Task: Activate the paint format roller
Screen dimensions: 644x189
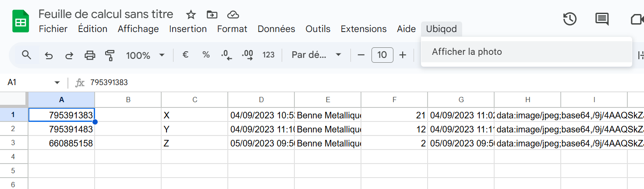Action: (x=110, y=55)
